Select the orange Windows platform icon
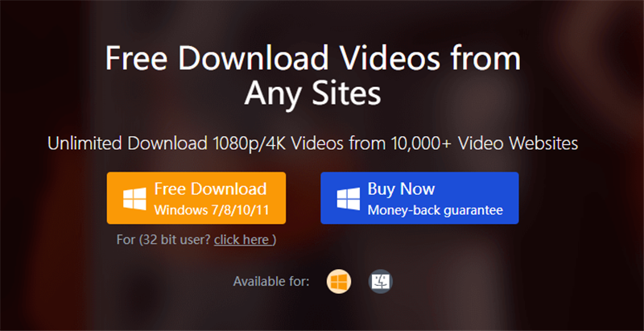 (x=339, y=282)
